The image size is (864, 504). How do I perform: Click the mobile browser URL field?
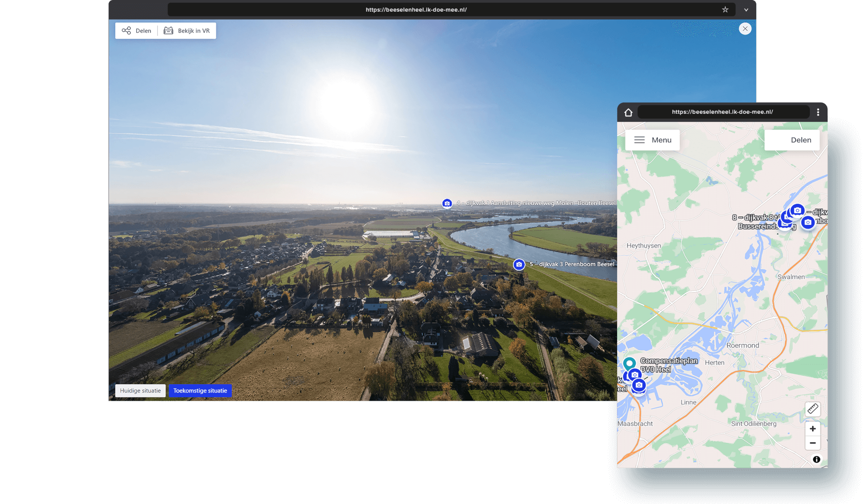click(x=722, y=112)
